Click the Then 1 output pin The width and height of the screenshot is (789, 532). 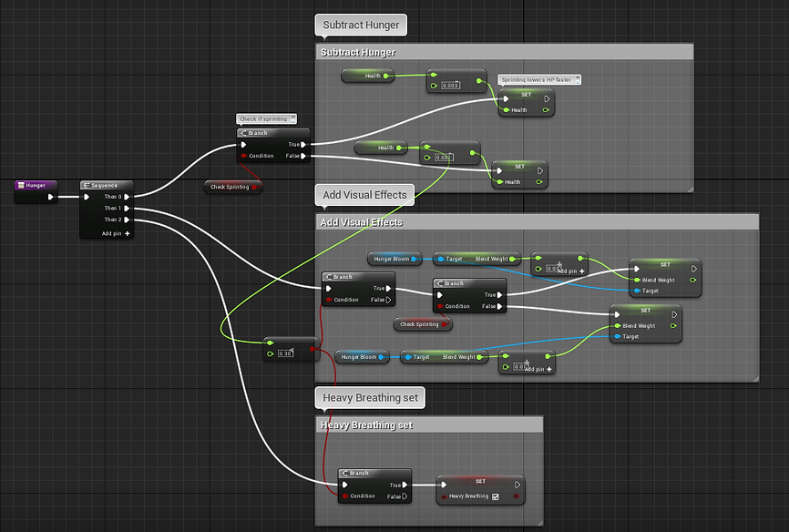point(127,209)
